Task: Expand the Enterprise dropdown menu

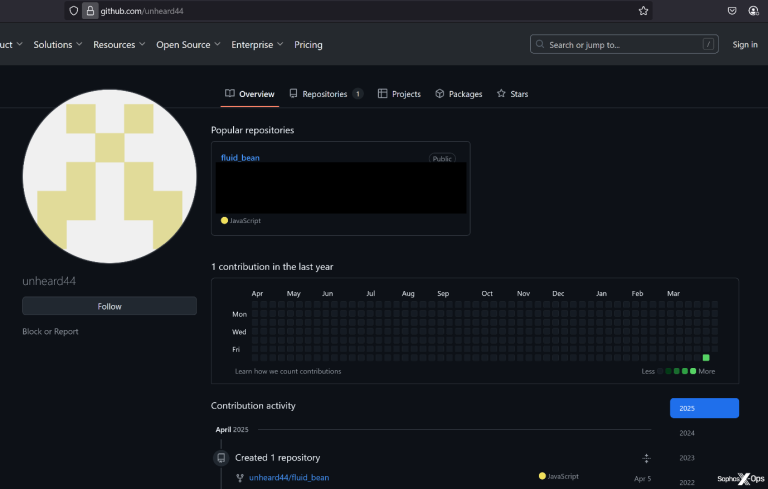Action: click(257, 45)
